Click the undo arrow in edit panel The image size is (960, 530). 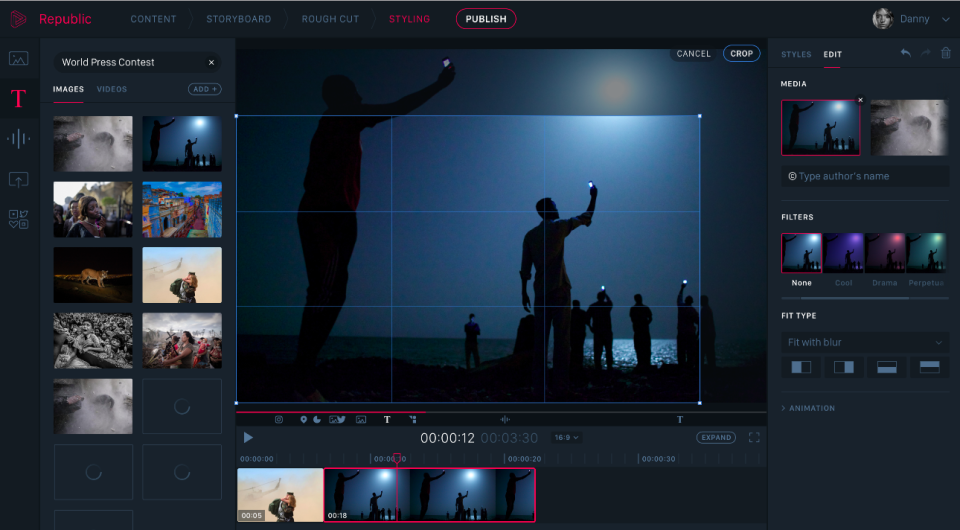tap(905, 53)
